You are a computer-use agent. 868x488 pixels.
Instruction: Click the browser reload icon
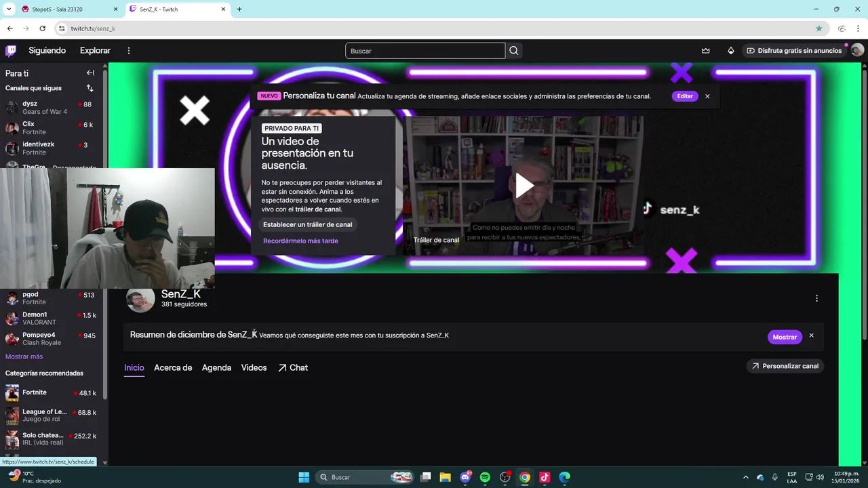[42, 28]
